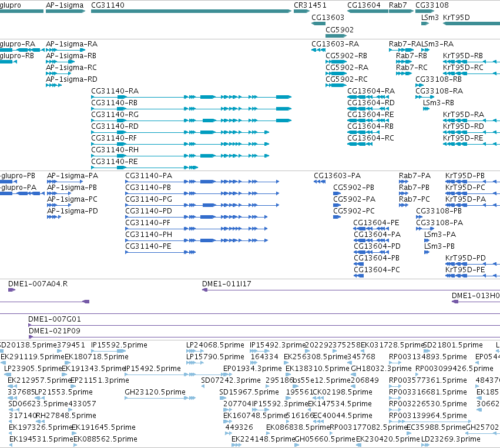Screen dimensions: 500x448
Task: Select protein Rab7-PA
Action: click(x=404, y=182)
